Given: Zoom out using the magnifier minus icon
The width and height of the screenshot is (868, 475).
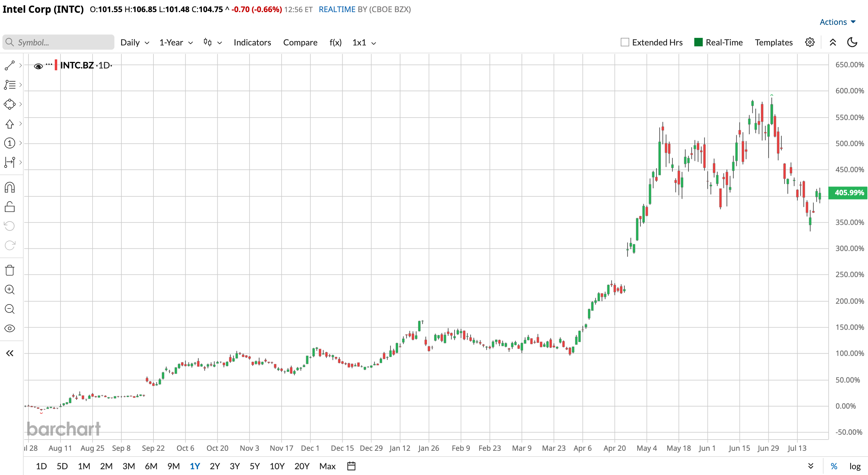Looking at the screenshot, I should click(10, 309).
